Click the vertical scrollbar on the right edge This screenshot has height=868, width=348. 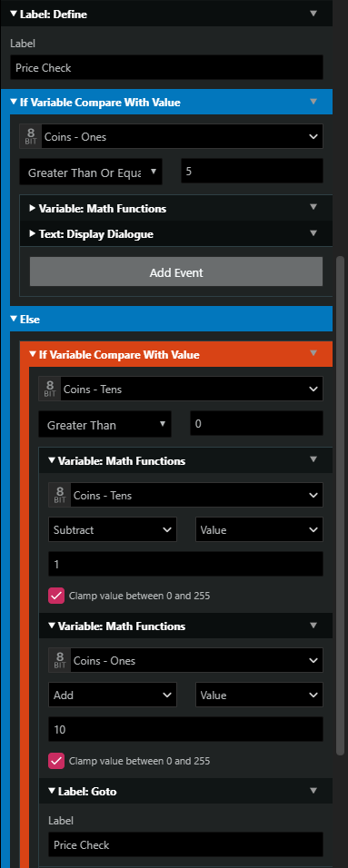[x=340, y=505]
